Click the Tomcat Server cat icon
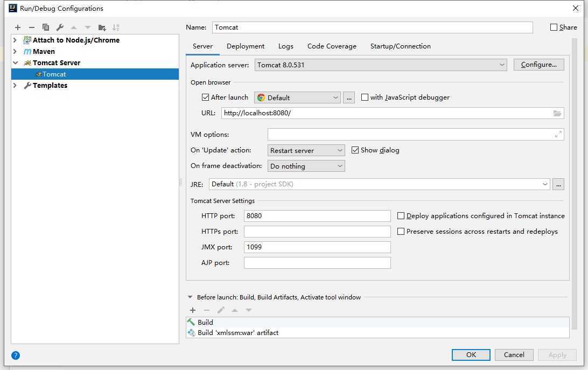Screen dimensions: 588x370 click(27, 63)
